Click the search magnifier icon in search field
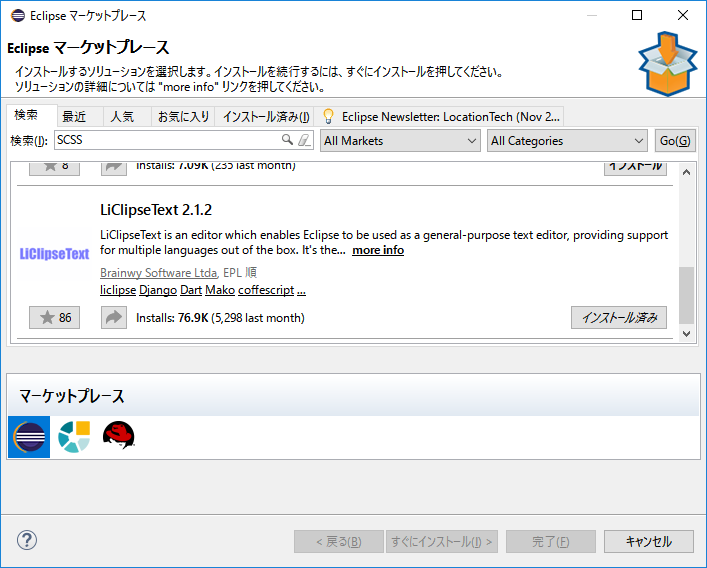This screenshot has width=707, height=568. click(x=287, y=140)
